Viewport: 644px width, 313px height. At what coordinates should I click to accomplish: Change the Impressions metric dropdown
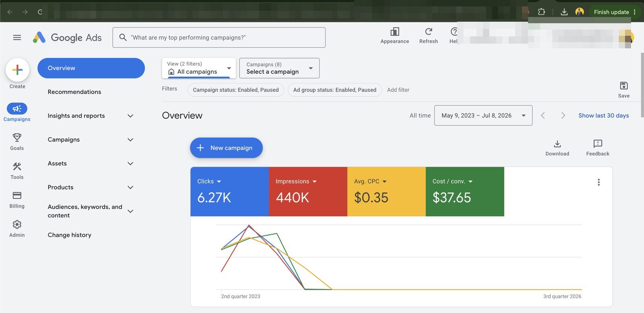(296, 181)
